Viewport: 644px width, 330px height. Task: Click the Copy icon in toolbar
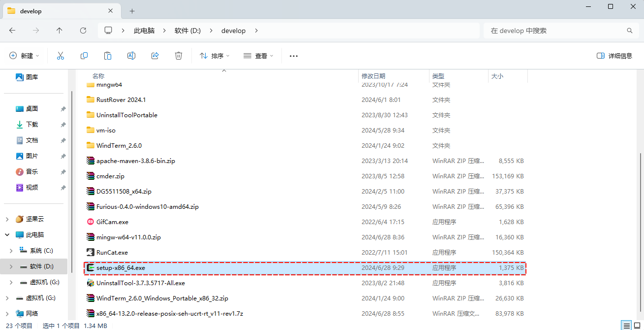(x=84, y=56)
